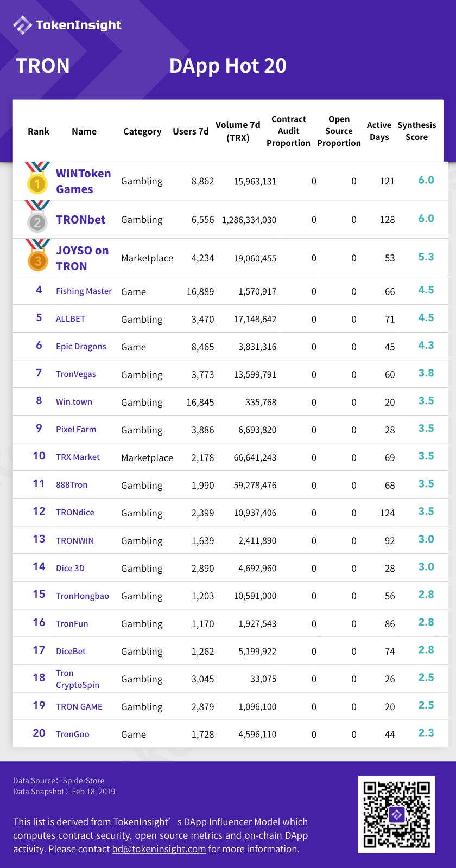Click the Synthesis Score column header
456x868 pixels.
(x=416, y=131)
